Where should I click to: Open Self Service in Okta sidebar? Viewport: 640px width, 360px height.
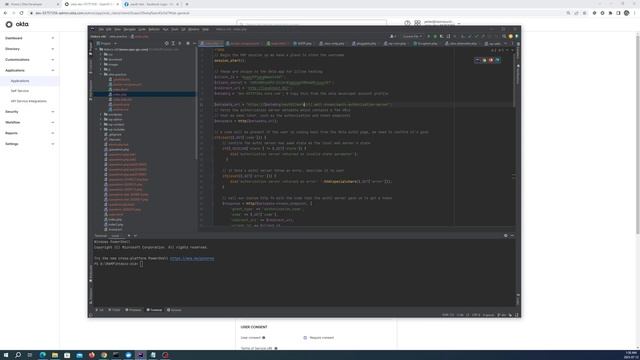point(20,91)
